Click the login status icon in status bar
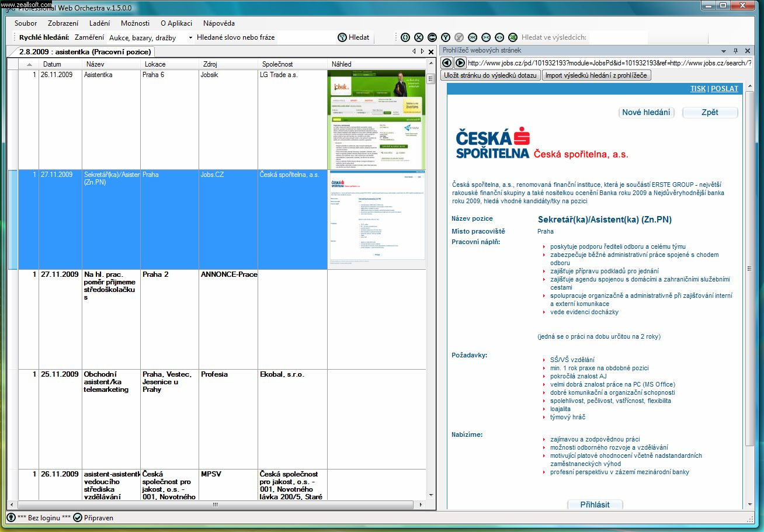 tap(11, 517)
